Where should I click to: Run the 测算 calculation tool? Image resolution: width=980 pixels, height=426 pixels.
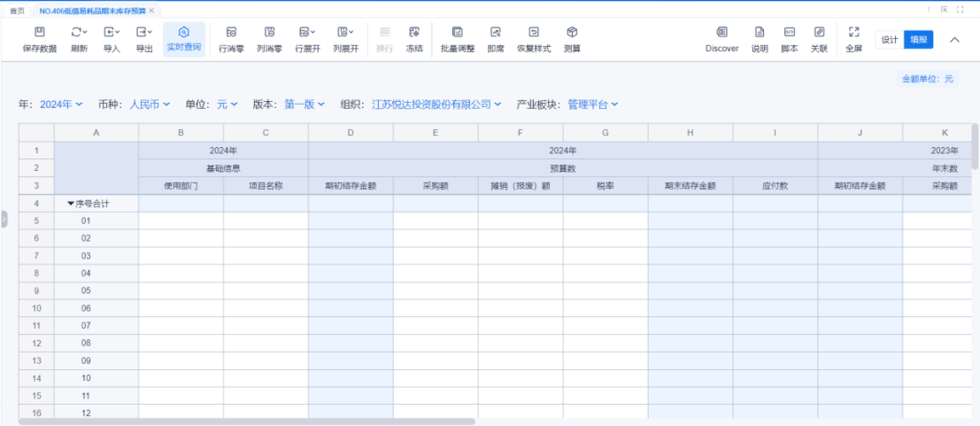[572, 33]
